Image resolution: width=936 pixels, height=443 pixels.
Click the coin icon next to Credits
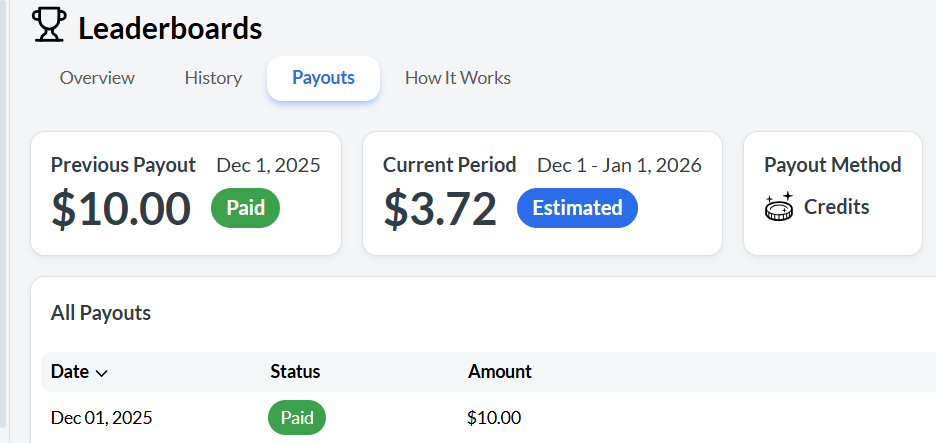click(778, 207)
